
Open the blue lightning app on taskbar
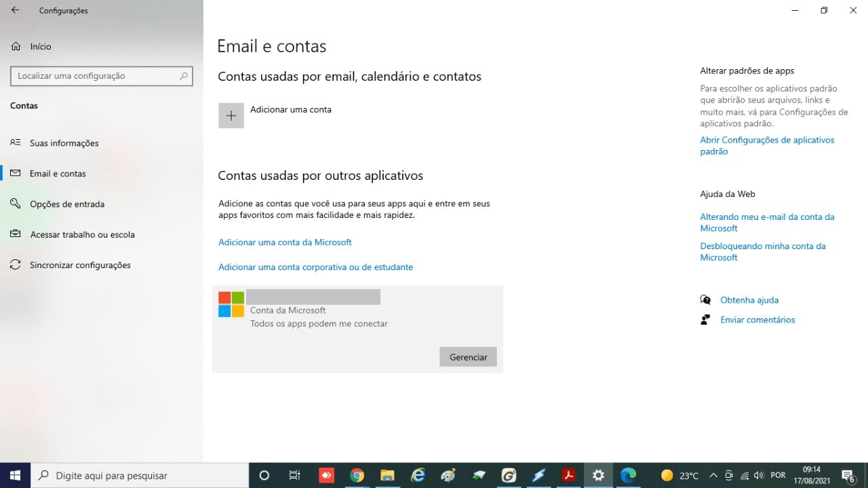click(538, 476)
